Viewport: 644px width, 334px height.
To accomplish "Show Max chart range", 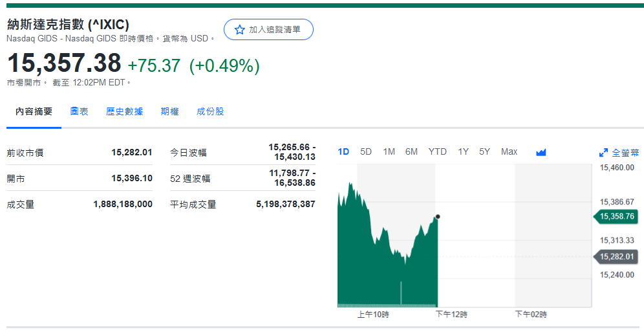I will [509, 151].
